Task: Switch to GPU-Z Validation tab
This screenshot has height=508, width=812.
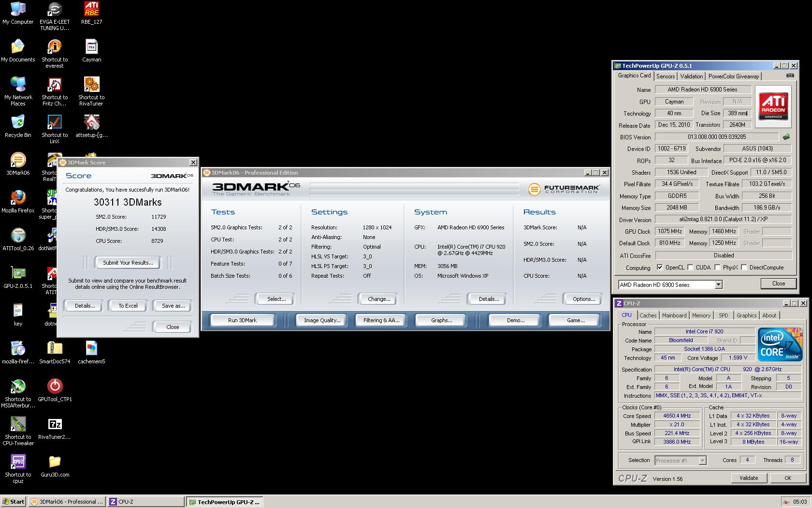Action: (x=692, y=76)
